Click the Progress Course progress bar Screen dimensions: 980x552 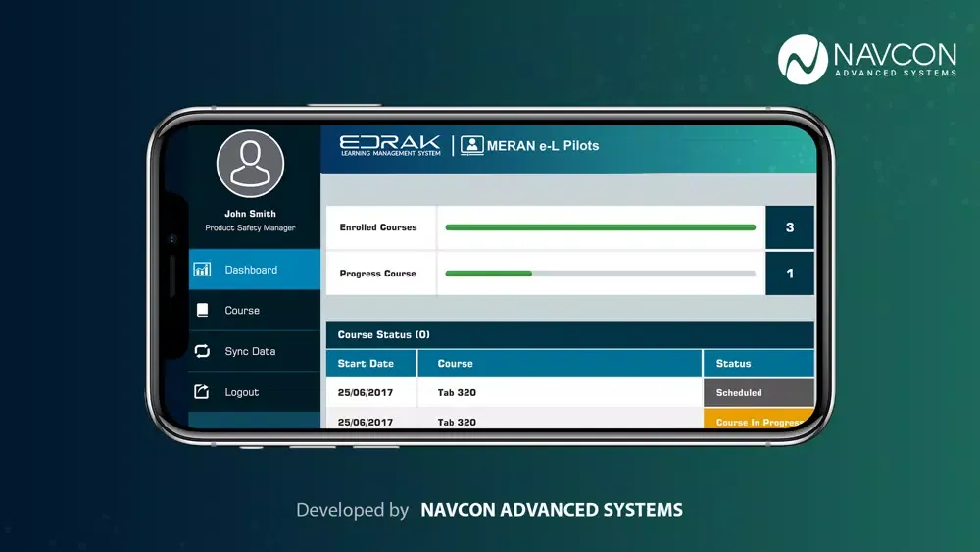(x=600, y=274)
